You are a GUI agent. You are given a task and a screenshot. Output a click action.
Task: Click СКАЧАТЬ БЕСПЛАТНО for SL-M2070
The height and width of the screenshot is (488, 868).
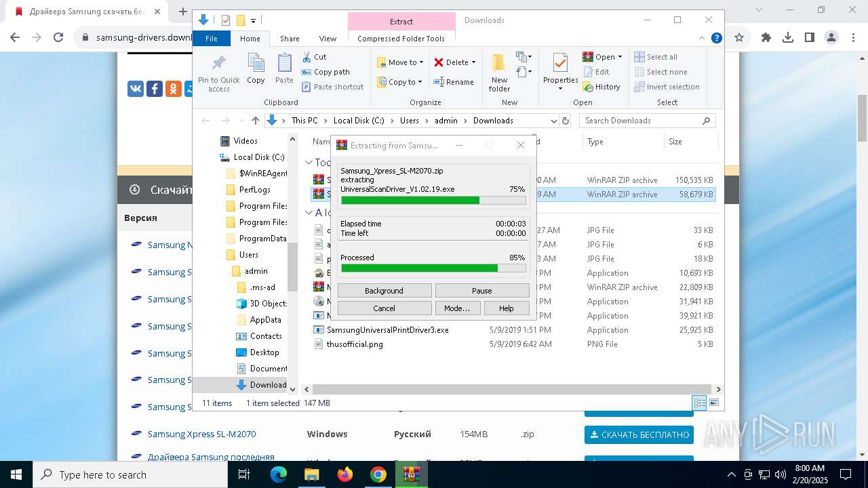(x=639, y=434)
